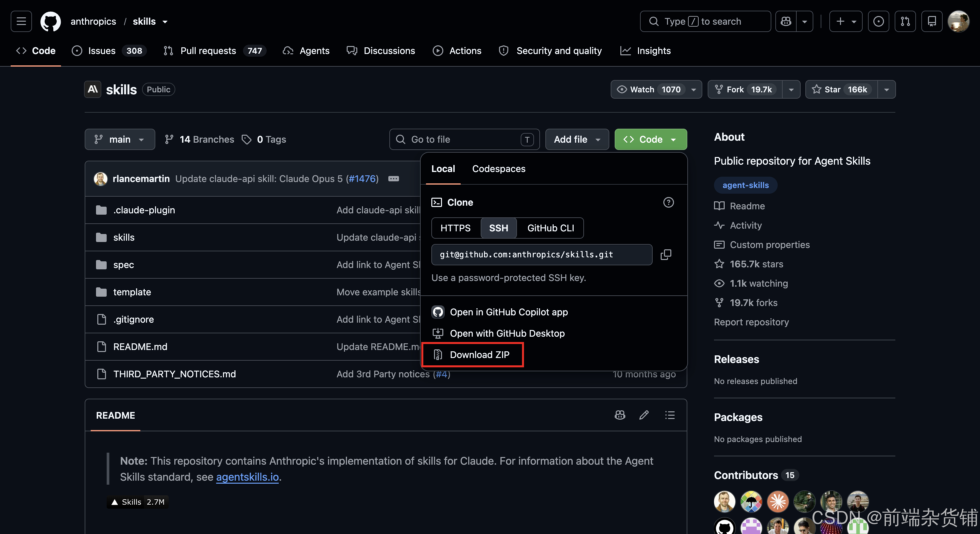This screenshot has height=534, width=980.
Task: Click the tag icon next to 0 Tags
Action: point(247,140)
